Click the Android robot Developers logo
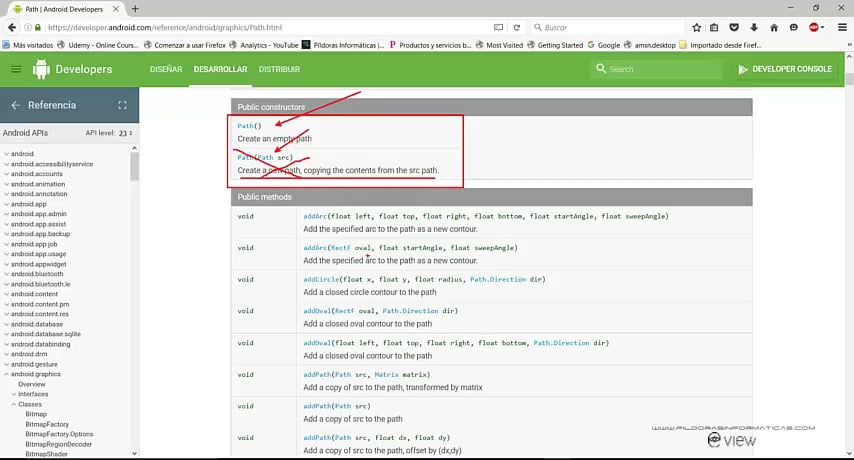Image resolution: width=854 pixels, height=460 pixels. (41, 69)
